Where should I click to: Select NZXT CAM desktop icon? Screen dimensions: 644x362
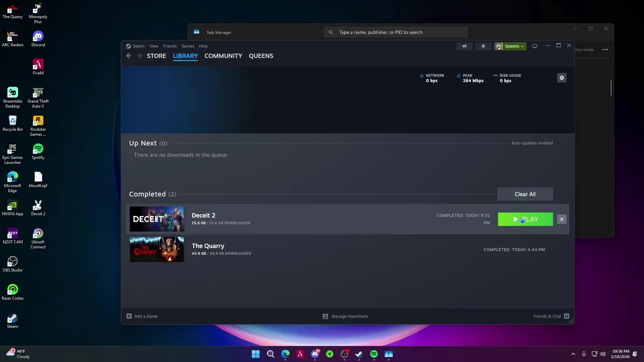tap(13, 236)
